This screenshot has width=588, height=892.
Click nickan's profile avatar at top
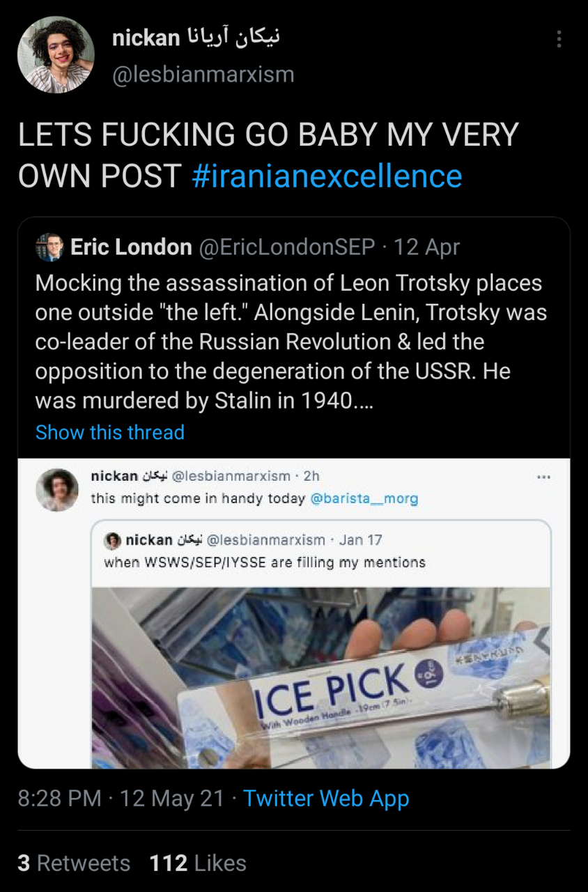[x=56, y=55]
